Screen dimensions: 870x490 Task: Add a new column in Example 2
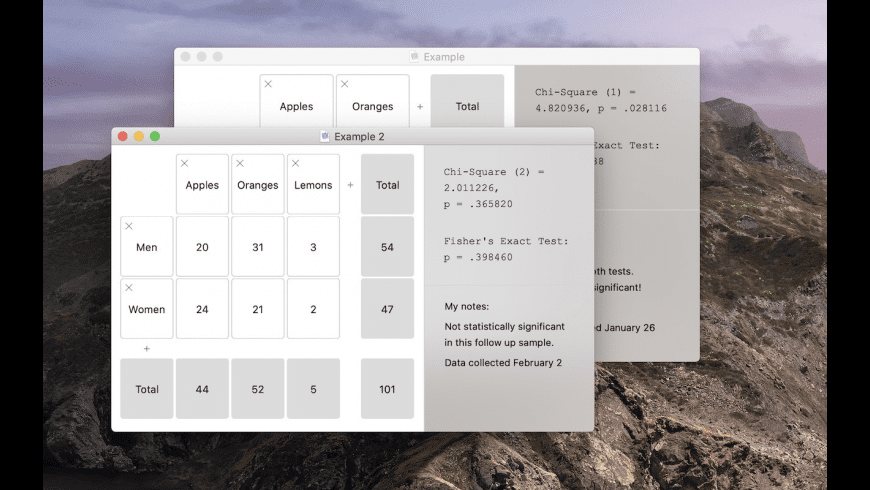tap(350, 185)
